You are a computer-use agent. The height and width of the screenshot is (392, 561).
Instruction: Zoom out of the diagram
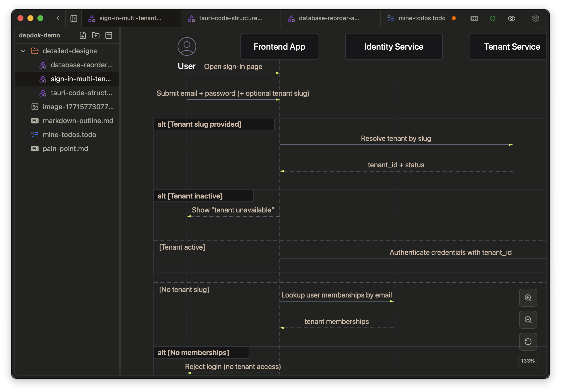click(528, 320)
